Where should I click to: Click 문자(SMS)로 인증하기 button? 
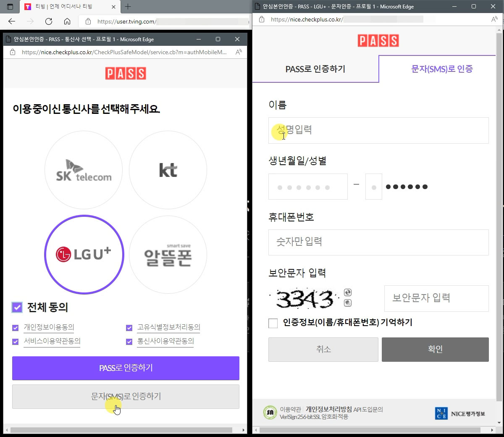click(126, 397)
